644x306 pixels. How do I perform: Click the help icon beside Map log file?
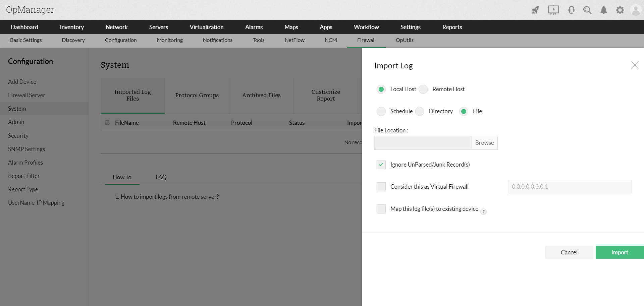(483, 211)
